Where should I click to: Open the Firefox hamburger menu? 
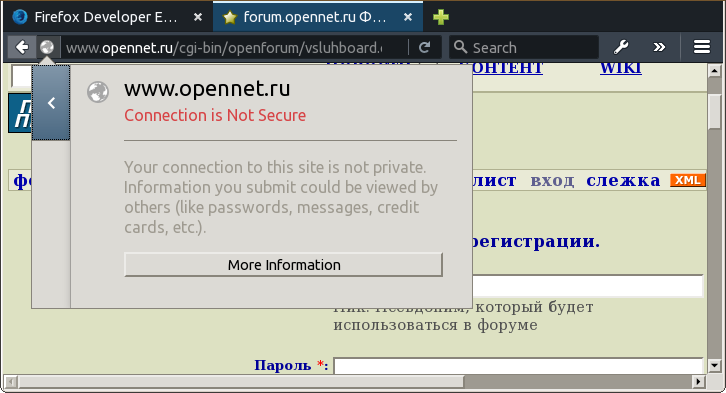coord(701,47)
